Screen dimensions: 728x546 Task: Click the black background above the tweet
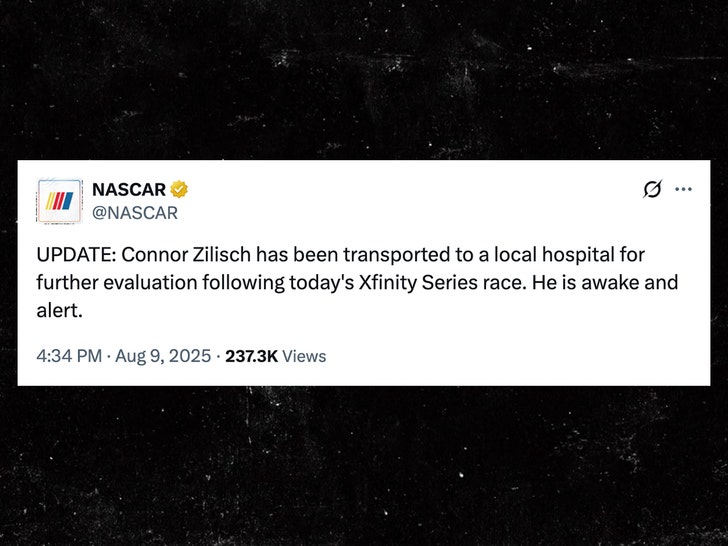(364, 80)
